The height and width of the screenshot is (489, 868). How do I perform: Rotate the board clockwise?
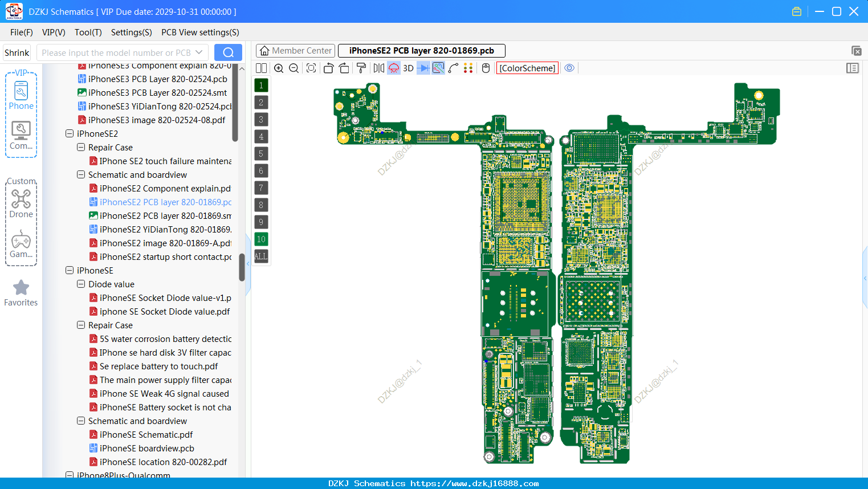(x=344, y=68)
